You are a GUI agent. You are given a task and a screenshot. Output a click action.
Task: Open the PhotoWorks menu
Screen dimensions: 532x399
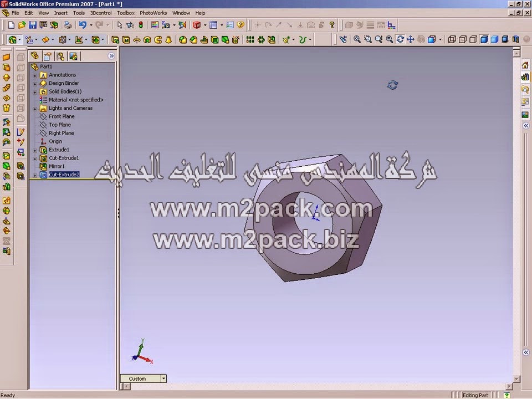click(154, 13)
